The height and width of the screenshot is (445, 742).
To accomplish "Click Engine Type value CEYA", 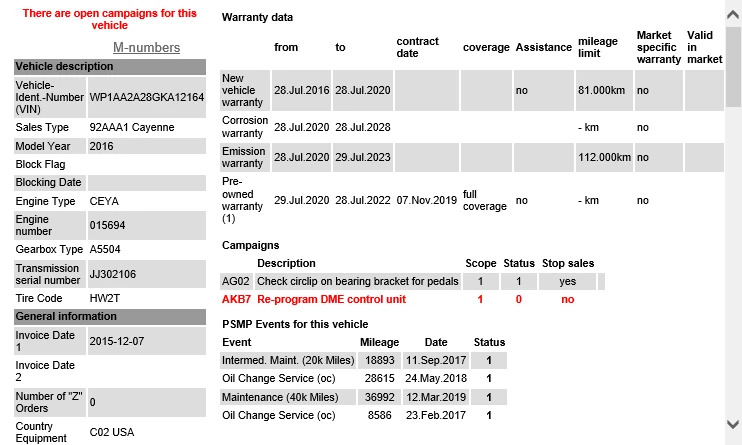I will [x=104, y=201].
